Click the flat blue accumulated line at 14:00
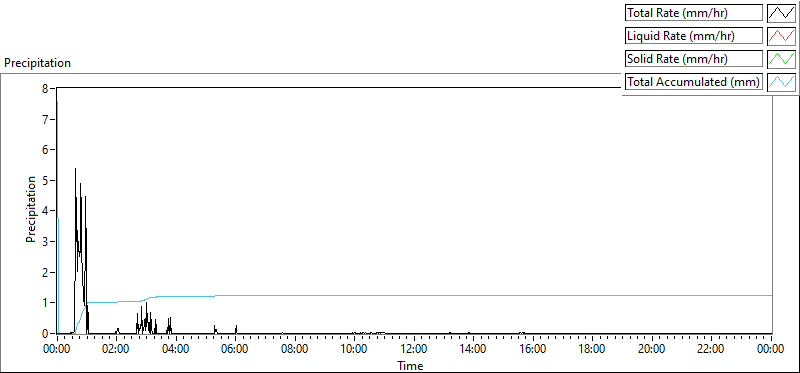The width and height of the screenshot is (800, 373). click(x=473, y=295)
